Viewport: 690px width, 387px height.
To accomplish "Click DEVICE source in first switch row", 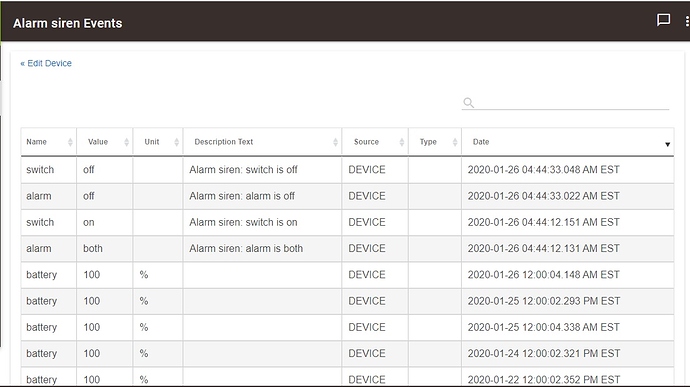I will (367, 170).
